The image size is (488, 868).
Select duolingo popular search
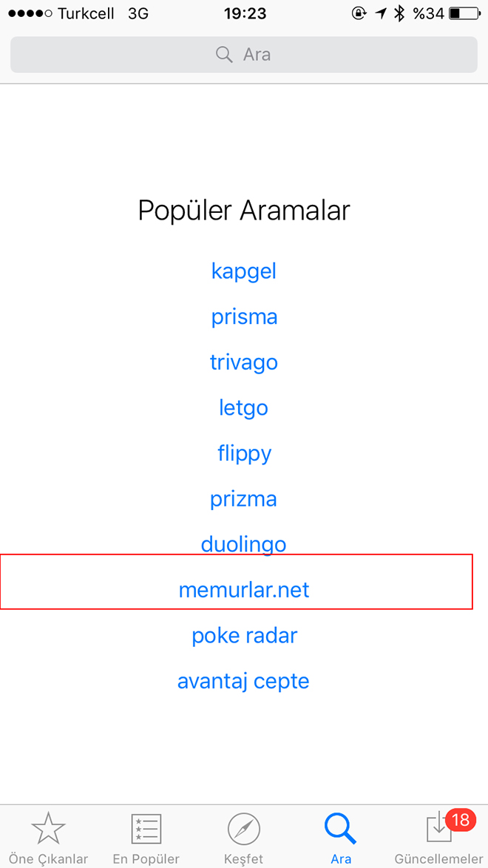[244, 544]
